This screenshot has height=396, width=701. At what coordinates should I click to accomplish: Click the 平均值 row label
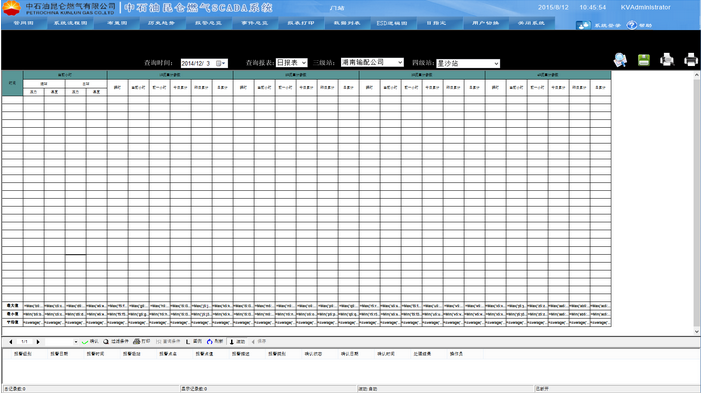[12, 322]
